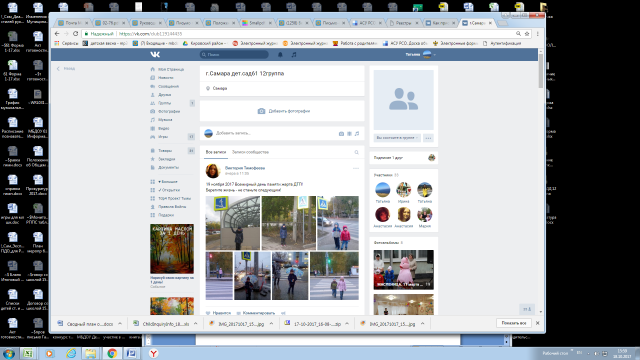640x360 pixels.
Task: Open user profile dropdown in VK header
Action: coord(421,54)
